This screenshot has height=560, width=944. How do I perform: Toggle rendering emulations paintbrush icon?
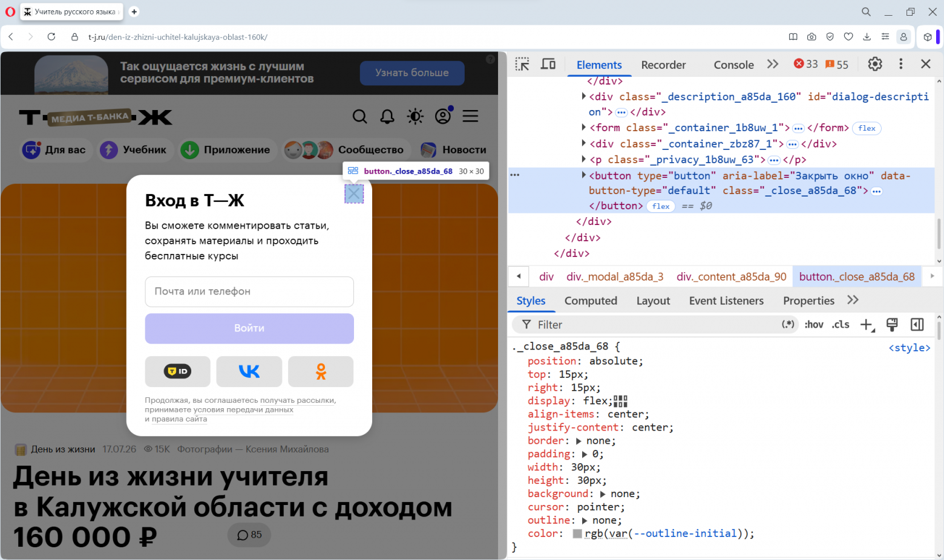[x=892, y=325]
